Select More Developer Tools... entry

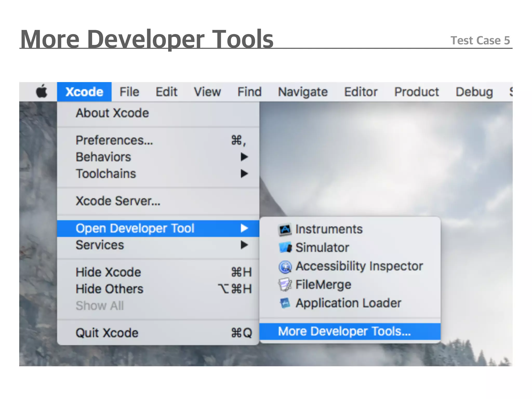coord(344,331)
